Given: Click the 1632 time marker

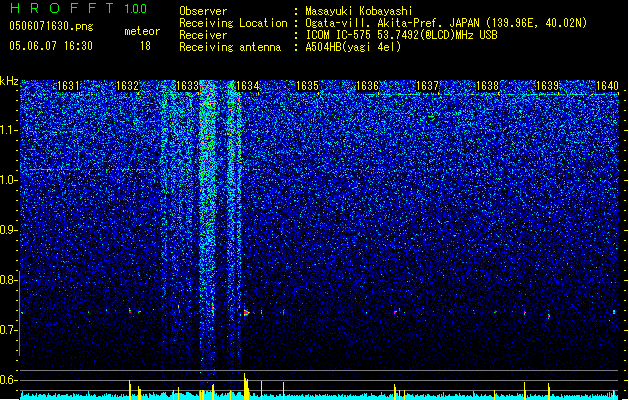Looking at the screenshot, I should click(128, 86).
